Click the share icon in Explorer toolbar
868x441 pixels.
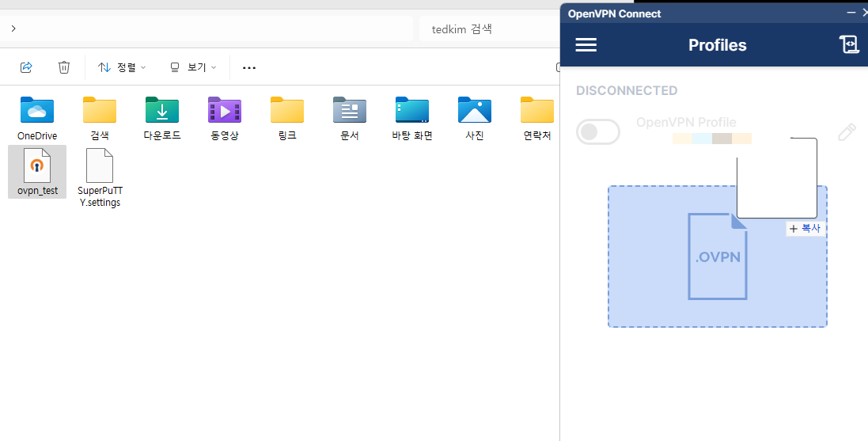(26, 67)
